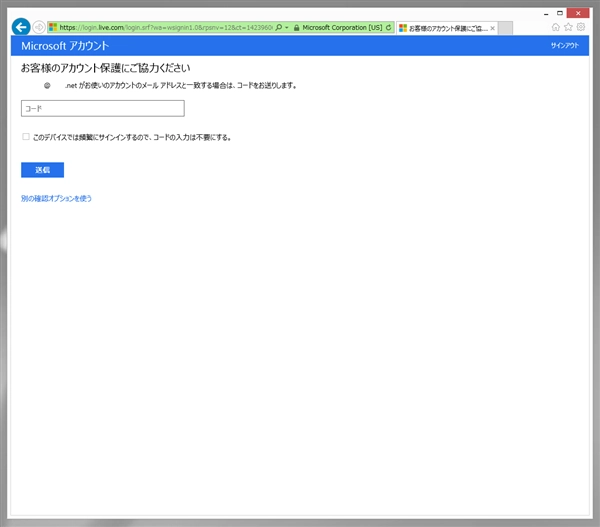
Task: Click the コード input field
Action: pos(103,108)
